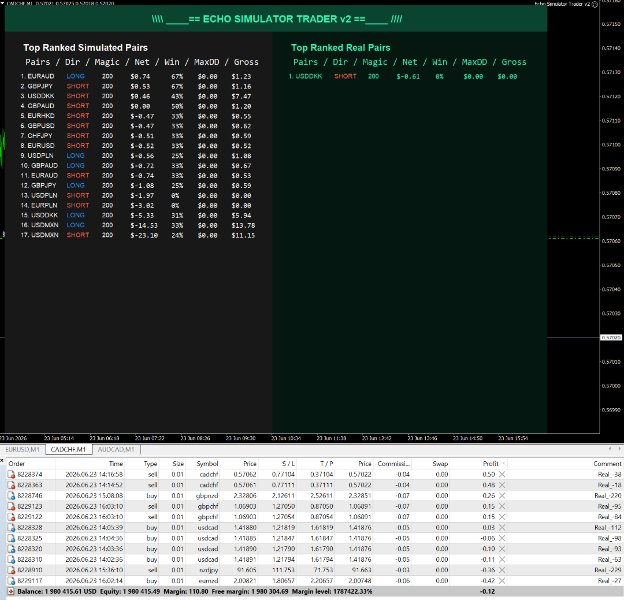624x600 pixels.
Task: Close the nzdjpy position opened 15:36:10
Action: tap(502, 570)
